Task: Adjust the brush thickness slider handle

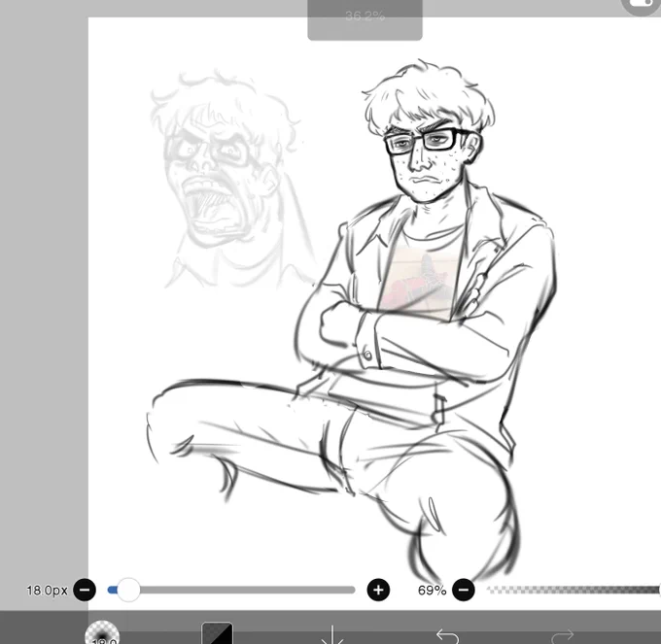Action: [x=128, y=590]
